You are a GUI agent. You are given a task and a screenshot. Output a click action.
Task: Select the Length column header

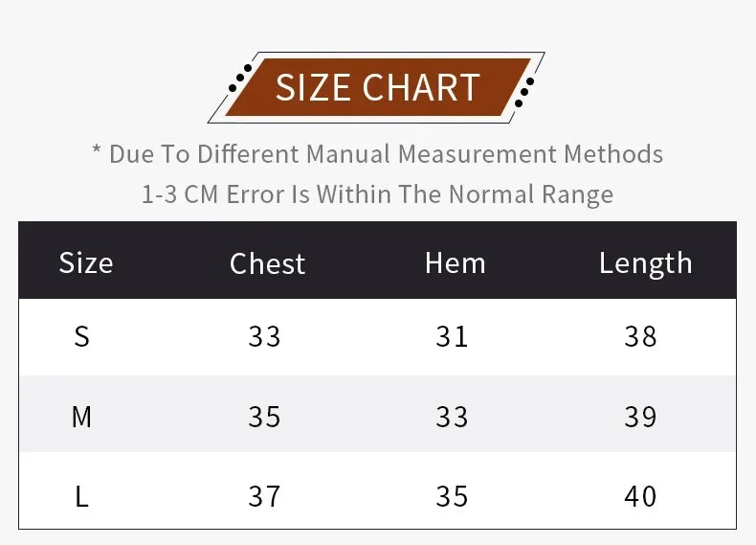click(x=645, y=263)
